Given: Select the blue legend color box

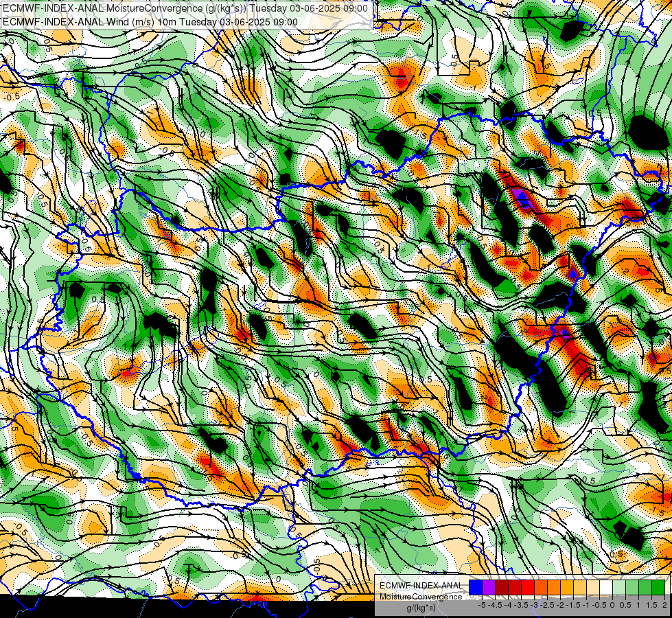Looking at the screenshot, I should click(x=476, y=587).
